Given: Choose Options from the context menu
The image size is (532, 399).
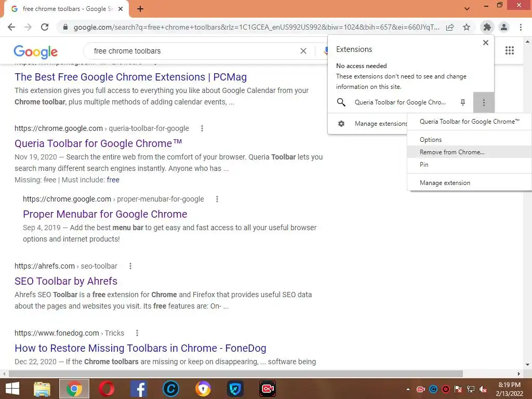Looking at the screenshot, I should coord(470,139).
